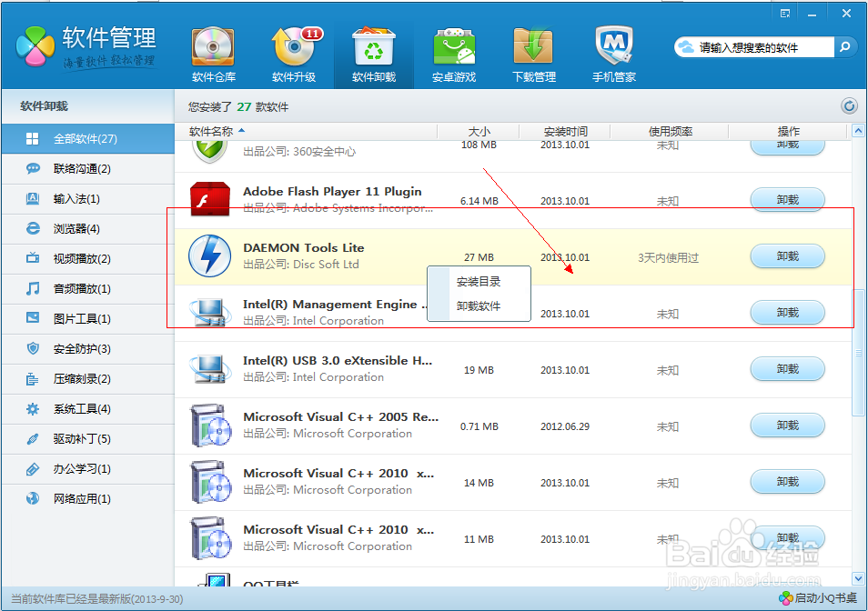This screenshot has width=868, height=611.
Task: Select the 软件卸载 recycle bin icon
Action: click(x=374, y=46)
